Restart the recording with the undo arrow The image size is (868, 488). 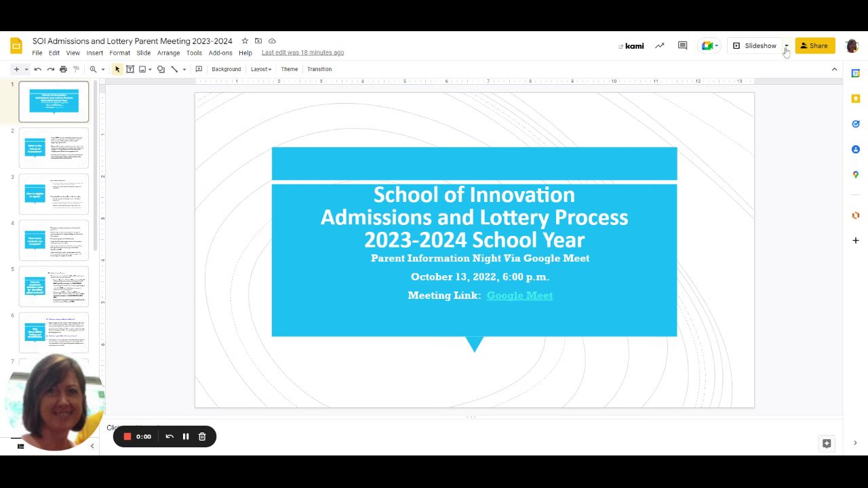pos(170,436)
